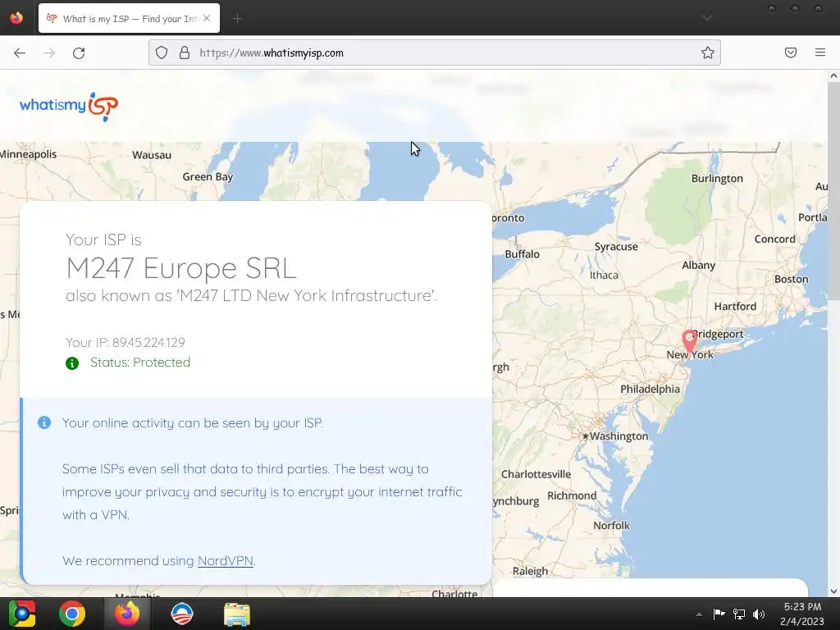Open File Explorer from taskbar

[237, 614]
